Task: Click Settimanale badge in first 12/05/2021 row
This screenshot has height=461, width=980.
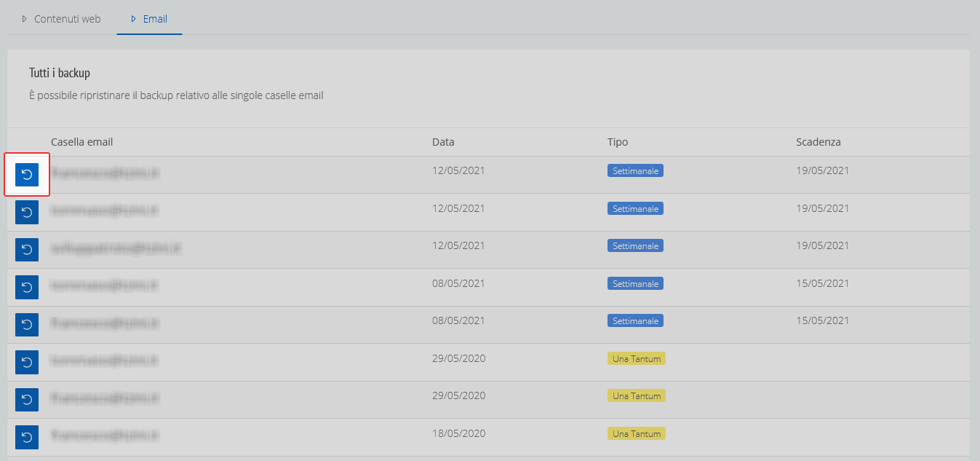Action: click(x=635, y=171)
